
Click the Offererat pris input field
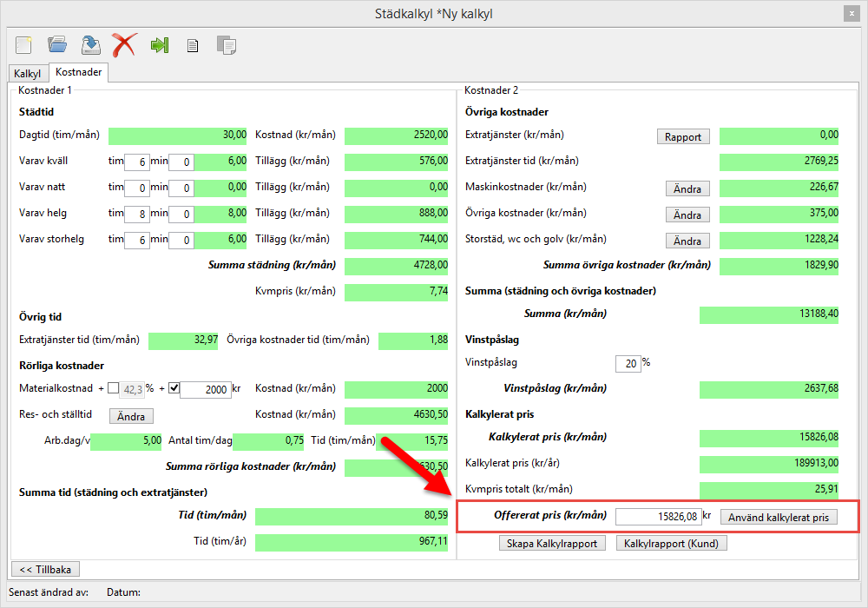[657, 517]
